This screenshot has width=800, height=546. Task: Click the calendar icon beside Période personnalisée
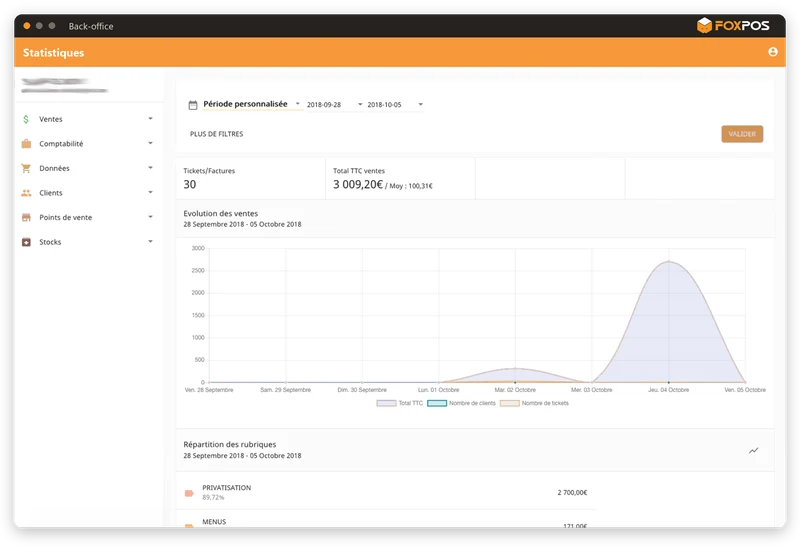193,105
